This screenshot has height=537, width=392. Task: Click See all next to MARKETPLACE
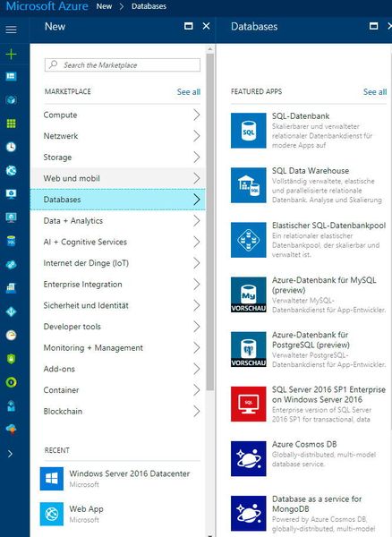tap(189, 92)
